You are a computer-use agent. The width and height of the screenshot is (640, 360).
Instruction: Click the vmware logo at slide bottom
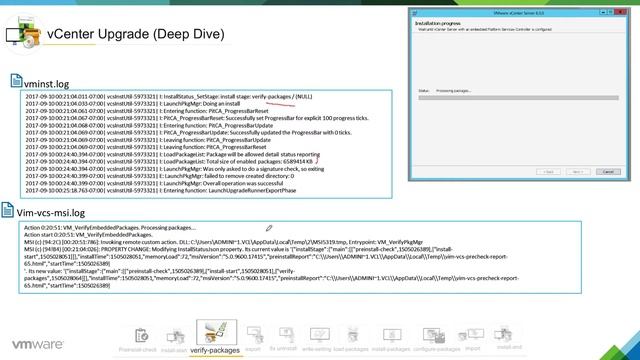tap(38, 344)
